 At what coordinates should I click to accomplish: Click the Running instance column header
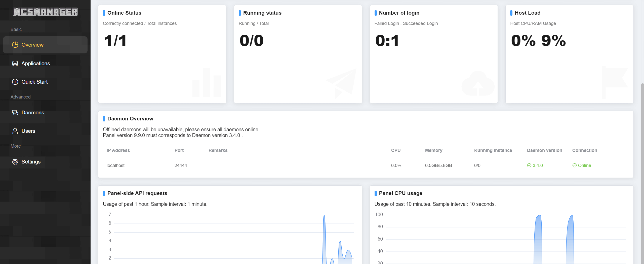[493, 150]
